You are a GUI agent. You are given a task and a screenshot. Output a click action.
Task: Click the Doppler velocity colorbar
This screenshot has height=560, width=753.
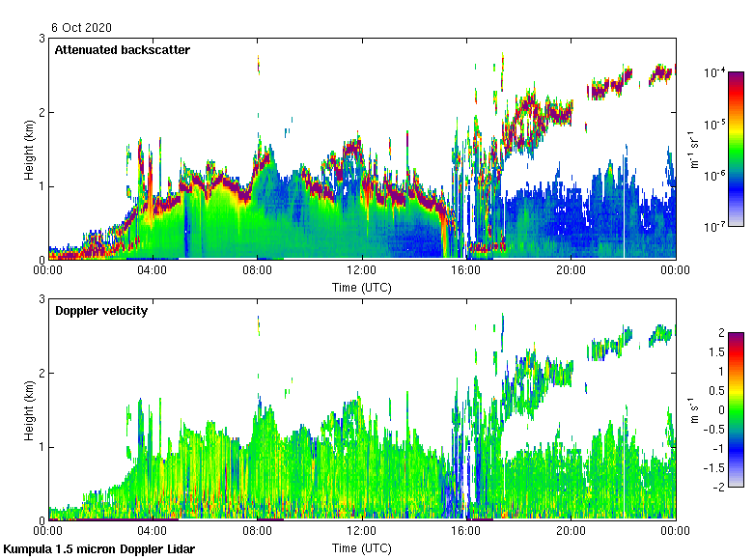click(x=736, y=409)
